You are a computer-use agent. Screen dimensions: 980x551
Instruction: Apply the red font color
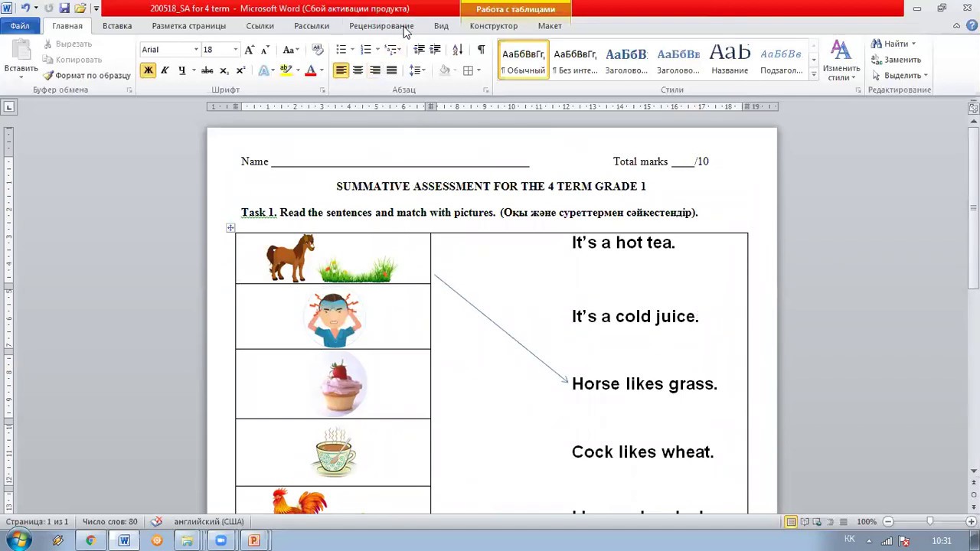coord(310,70)
